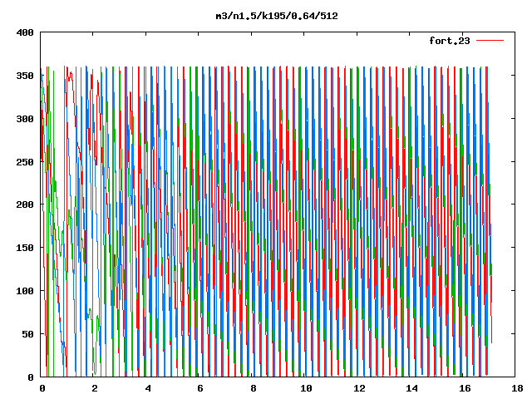The width and height of the screenshot is (532, 399).
Task: Click the red legend line sample
Action: point(490,41)
